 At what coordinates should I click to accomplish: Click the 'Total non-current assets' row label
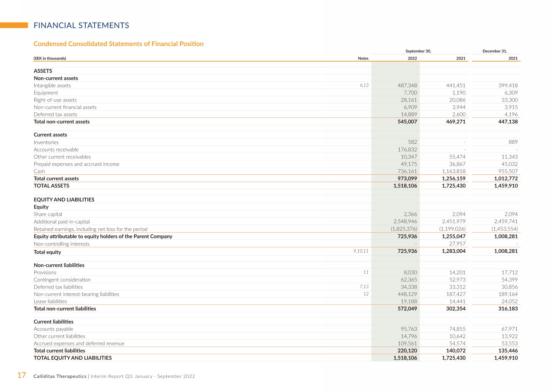(62, 122)
